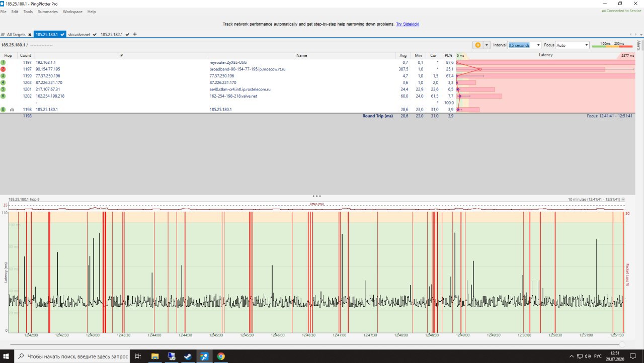Pause tracing with the orange pause button
Screen dimensions: 644x363
(x=477, y=45)
